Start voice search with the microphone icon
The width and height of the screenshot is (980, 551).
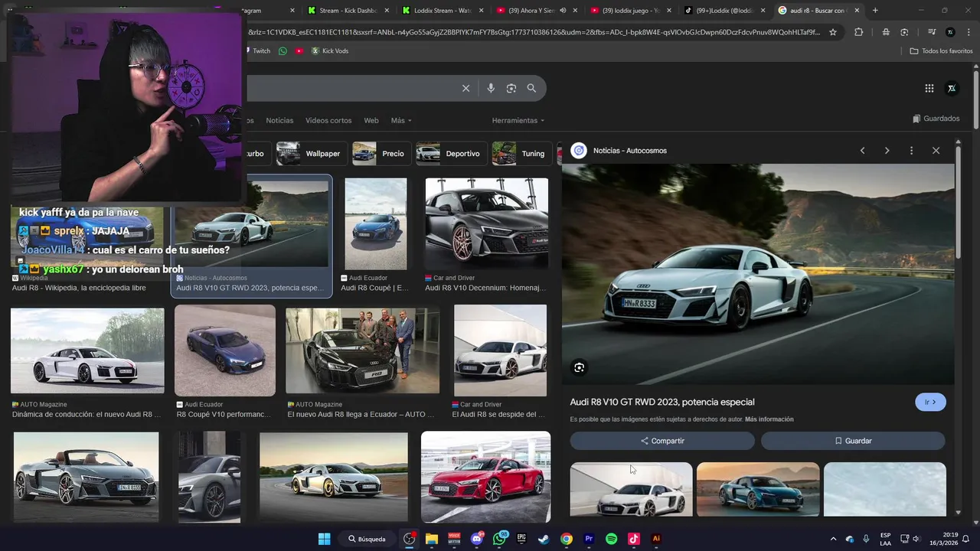coord(491,88)
